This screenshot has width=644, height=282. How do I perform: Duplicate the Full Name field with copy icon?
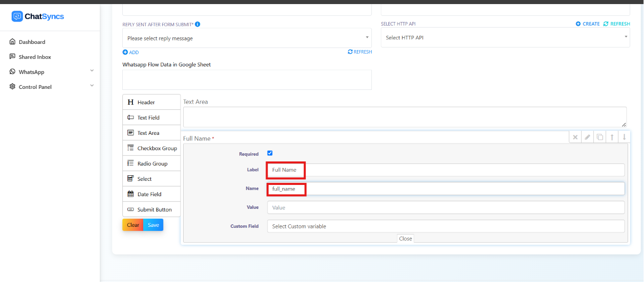click(600, 137)
